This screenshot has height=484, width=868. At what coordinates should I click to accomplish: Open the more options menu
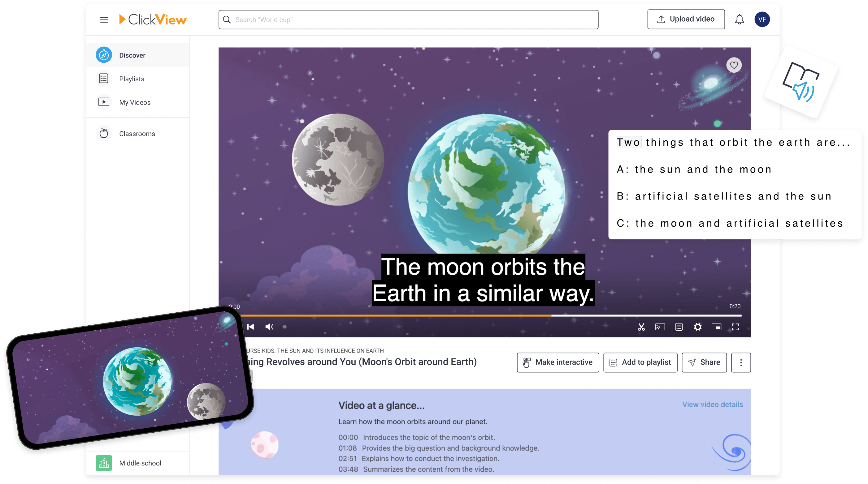click(741, 362)
